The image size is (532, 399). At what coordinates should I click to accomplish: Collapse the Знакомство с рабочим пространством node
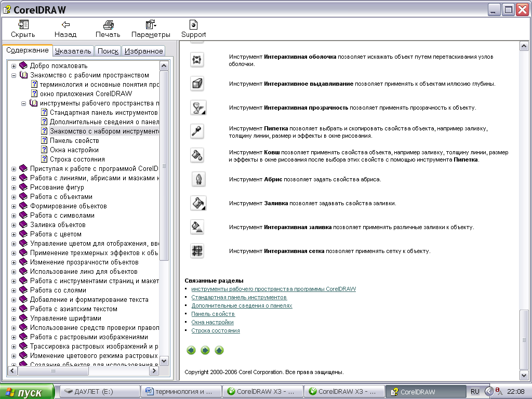pyautogui.click(x=14, y=75)
